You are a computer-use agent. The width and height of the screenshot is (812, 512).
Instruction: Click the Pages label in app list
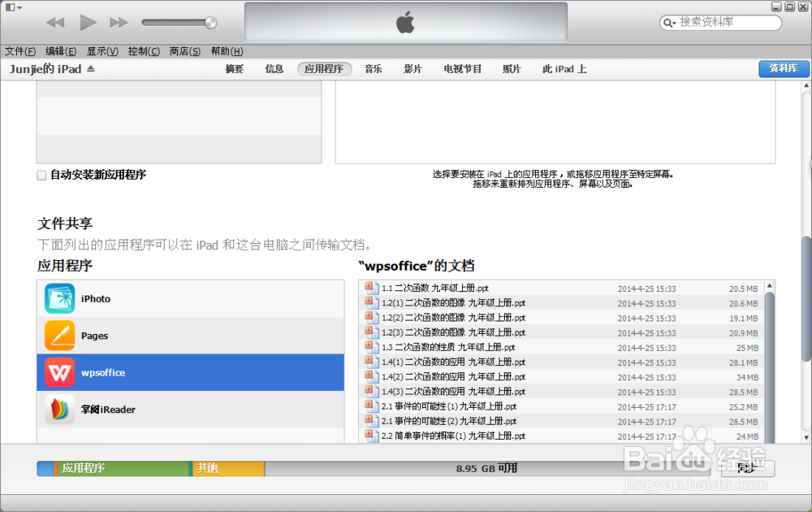pyautogui.click(x=95, y=336)
